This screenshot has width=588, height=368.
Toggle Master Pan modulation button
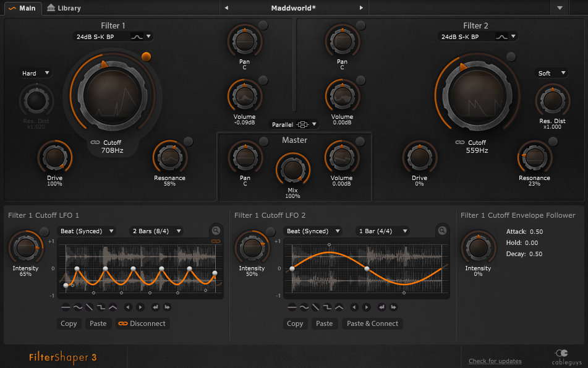click(264, 141)
